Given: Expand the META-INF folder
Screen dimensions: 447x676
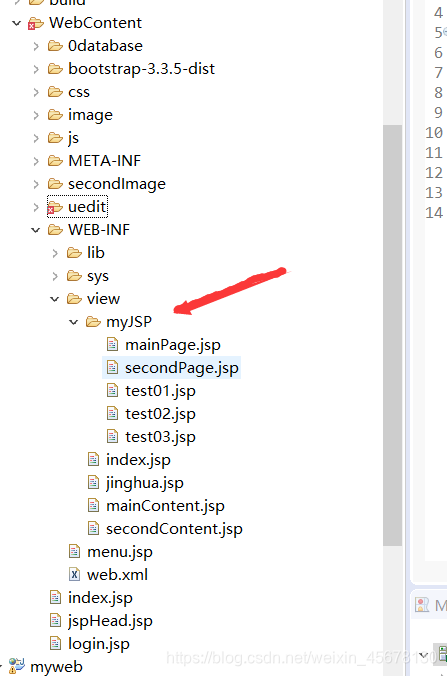Looking at the screenshot, I should (x=36, y=161).
